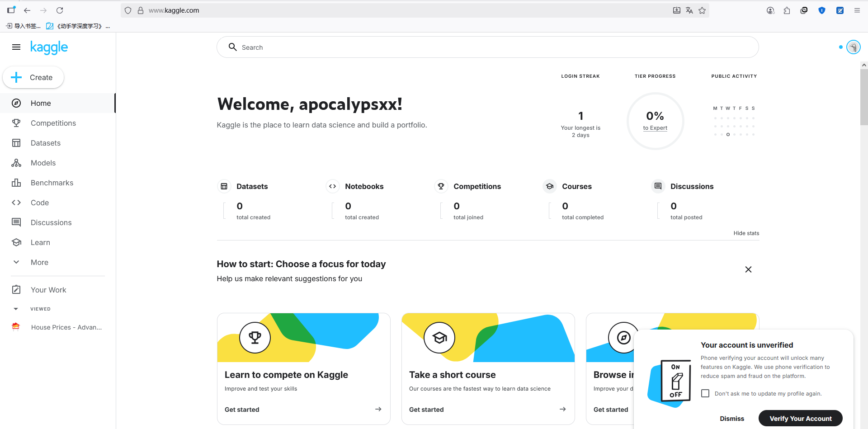Image resolution: width=868 pixels, height=429 pixels.
Task: Click the site lock icon
Action: (141, 10)
